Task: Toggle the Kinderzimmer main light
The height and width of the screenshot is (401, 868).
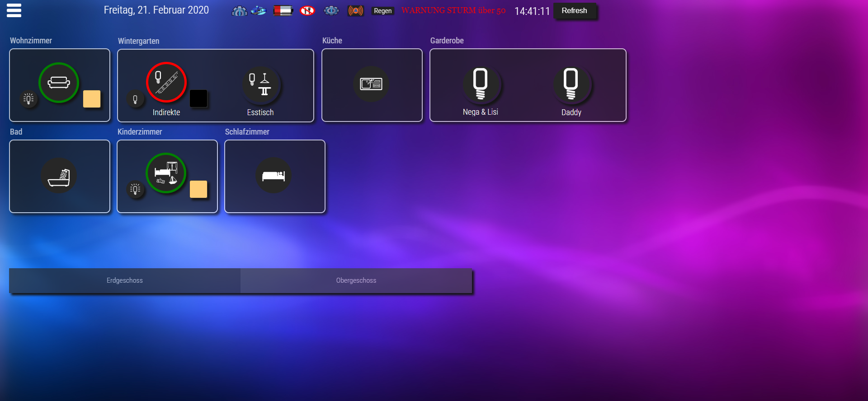Action: click(x=166, y=173)
